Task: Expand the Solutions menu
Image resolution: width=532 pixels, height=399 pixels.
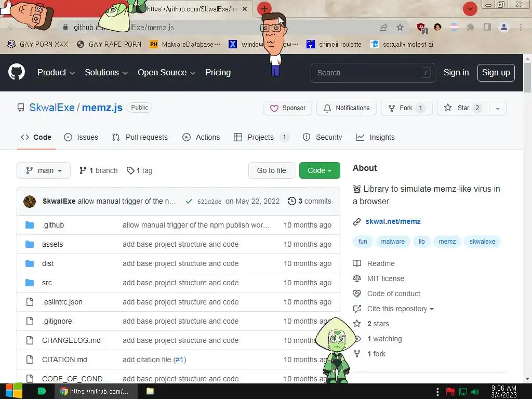Action: pyautogui.click(x=106, y=73)
